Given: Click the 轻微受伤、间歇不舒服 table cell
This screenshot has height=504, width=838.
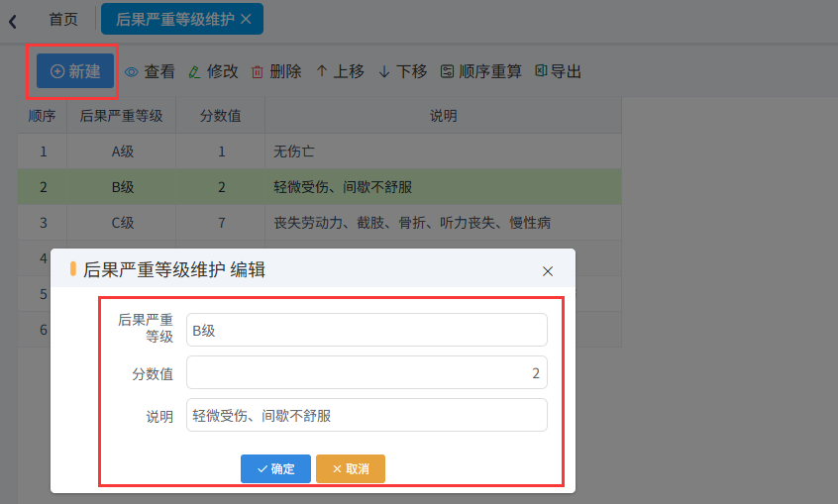Looking at the screenshot, I should point(443,187).
